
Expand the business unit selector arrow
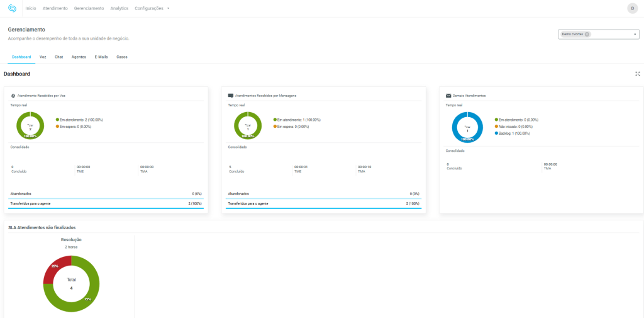coord(635,35)
